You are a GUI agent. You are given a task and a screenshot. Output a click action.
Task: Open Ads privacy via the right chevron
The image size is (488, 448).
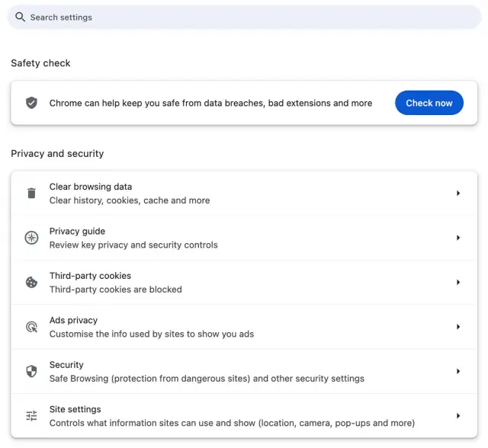coord(458,327)
